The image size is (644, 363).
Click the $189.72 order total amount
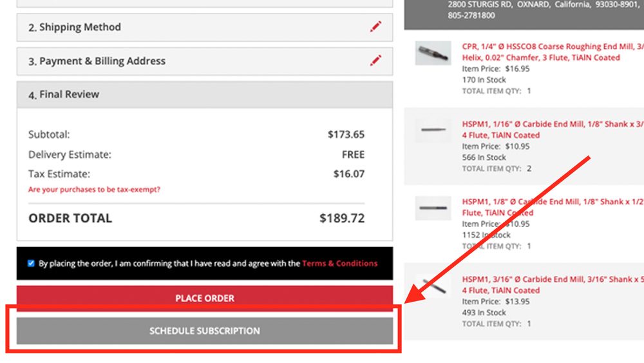coord(342,218)
